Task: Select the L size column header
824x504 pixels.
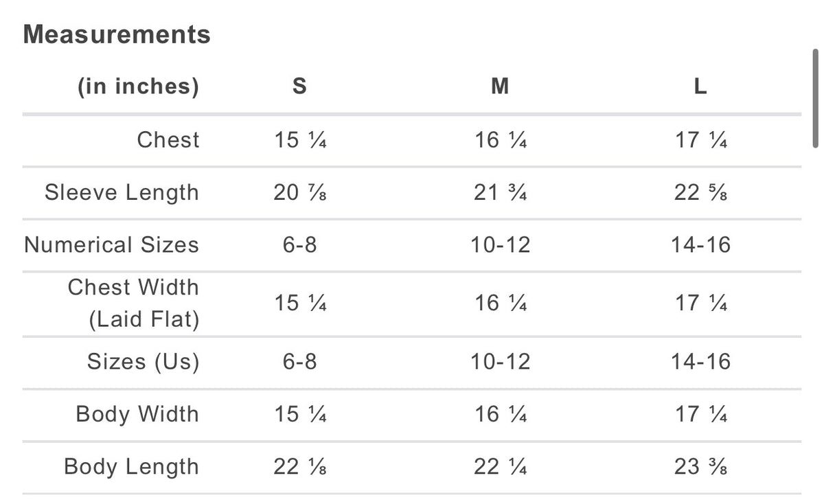Action: (x=700, y=87)
